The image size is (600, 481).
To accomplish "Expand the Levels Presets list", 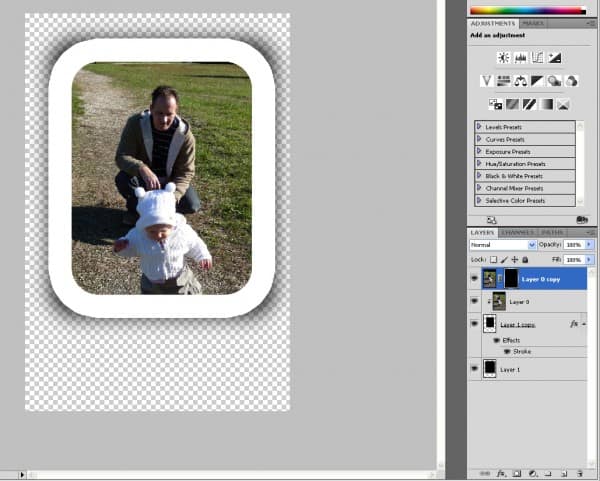I will pos(479,127).
